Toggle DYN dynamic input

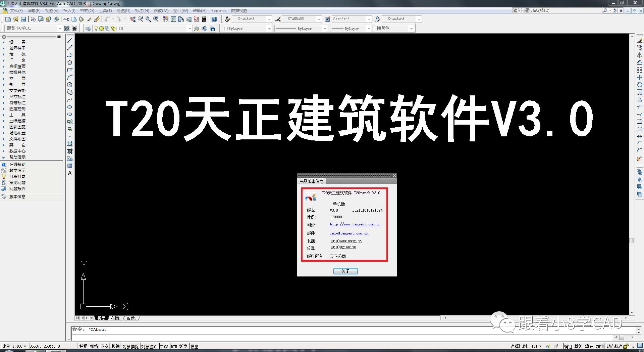174,346
